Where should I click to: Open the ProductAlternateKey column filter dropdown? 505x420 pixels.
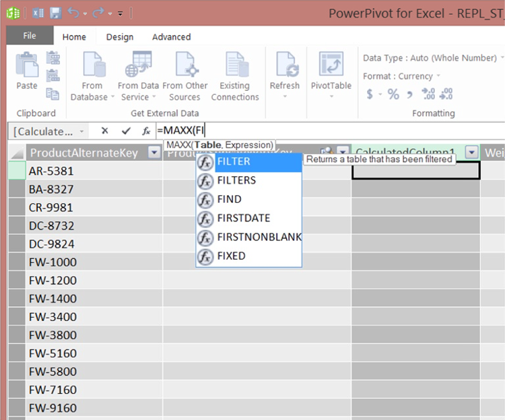point(154,153)
